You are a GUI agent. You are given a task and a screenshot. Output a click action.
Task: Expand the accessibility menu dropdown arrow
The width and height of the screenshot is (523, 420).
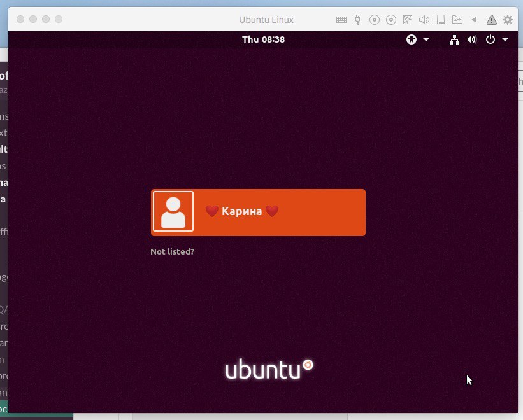(x=426, y=39)
